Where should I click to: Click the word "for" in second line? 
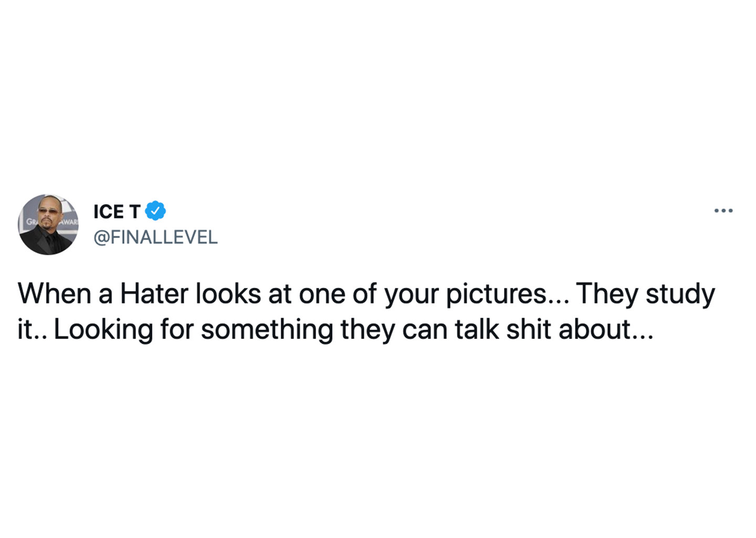tap(177, 329)
